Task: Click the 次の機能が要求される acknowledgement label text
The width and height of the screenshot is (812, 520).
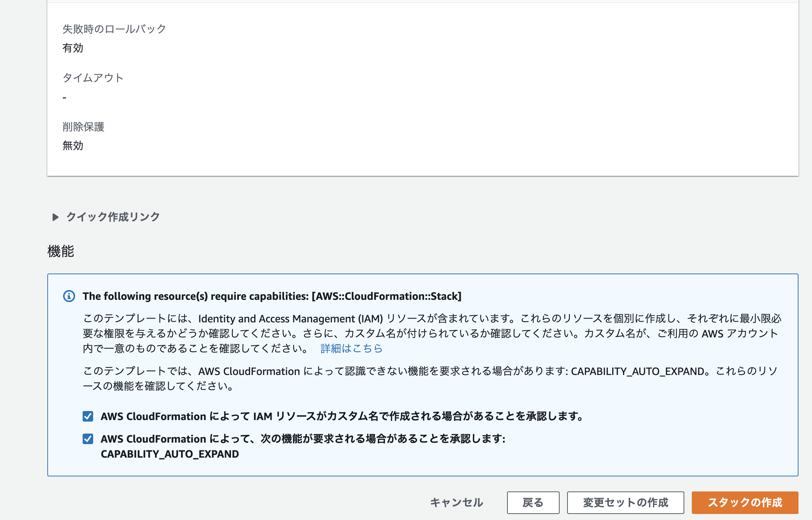Action: [303, 439]
